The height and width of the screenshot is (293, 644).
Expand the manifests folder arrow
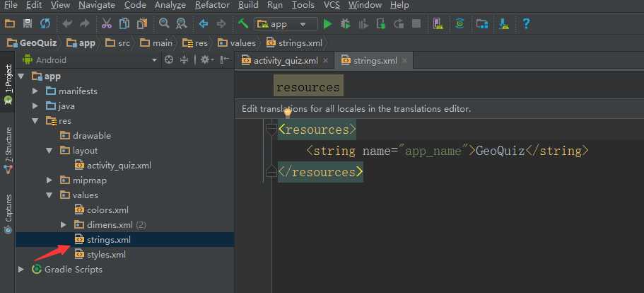tap(35, 91)
